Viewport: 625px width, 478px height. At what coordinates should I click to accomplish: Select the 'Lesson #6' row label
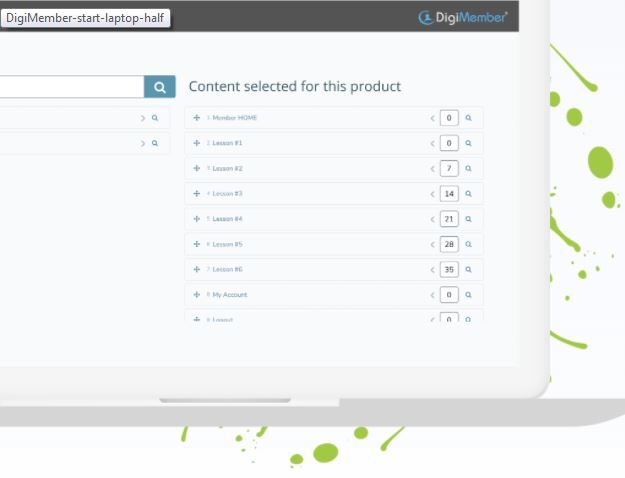click(227, 269)
